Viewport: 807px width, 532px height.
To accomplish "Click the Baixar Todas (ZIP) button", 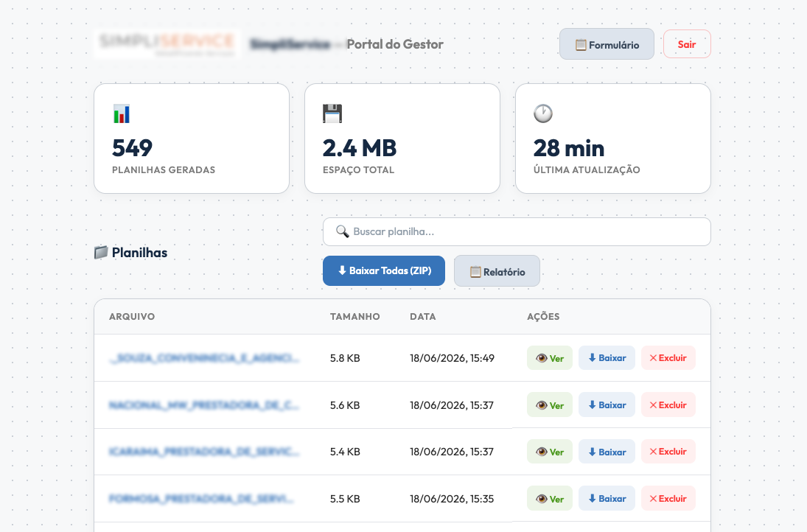I will click(383, 270).
